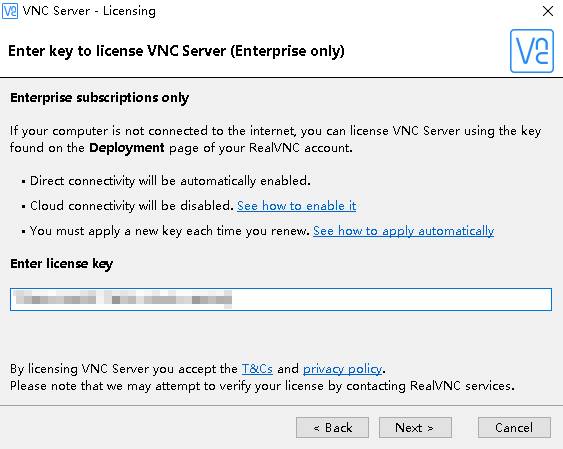Open the privacy policy link
Image resolution: width=563 pixels, height=449 pixels.
point(343,369)
